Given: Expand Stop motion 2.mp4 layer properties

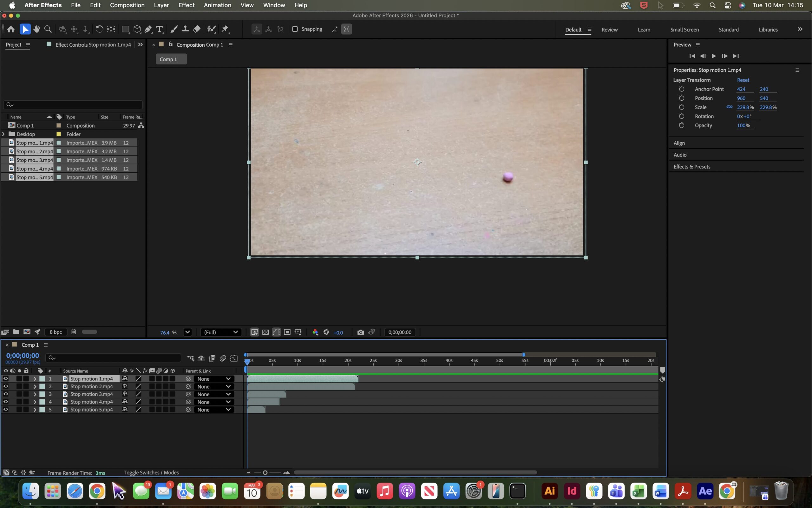Looking at the screenshot, I should coord(35,386).
